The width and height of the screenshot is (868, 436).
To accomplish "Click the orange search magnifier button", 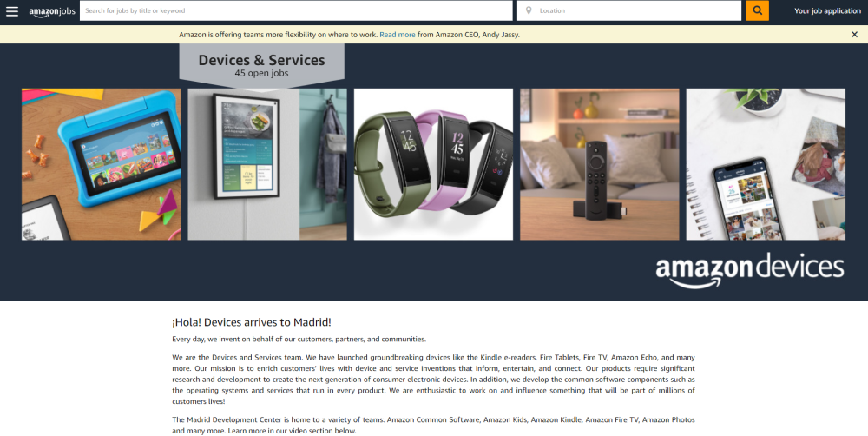I will click(757, 10).
